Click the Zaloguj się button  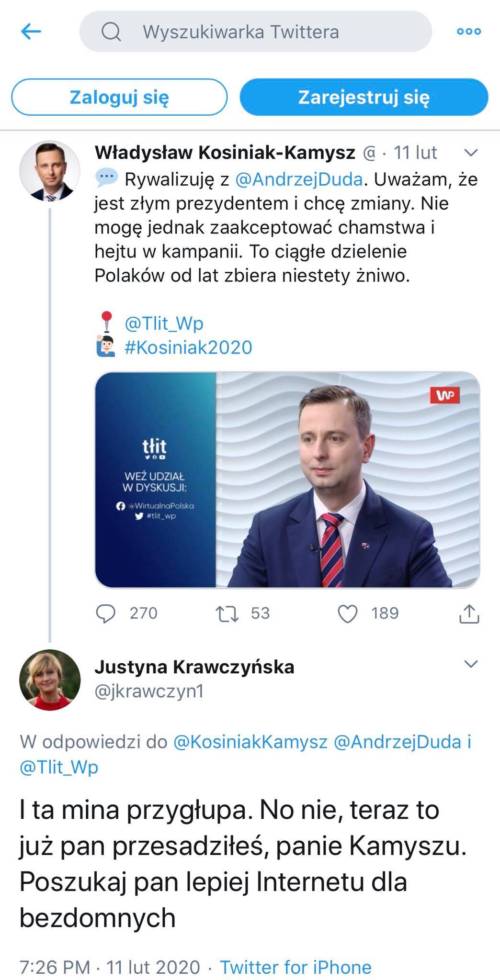click(119, 97)
